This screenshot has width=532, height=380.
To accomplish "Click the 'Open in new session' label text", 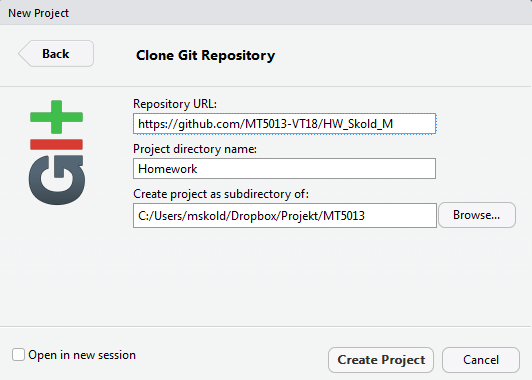I will tap(82, 355).
